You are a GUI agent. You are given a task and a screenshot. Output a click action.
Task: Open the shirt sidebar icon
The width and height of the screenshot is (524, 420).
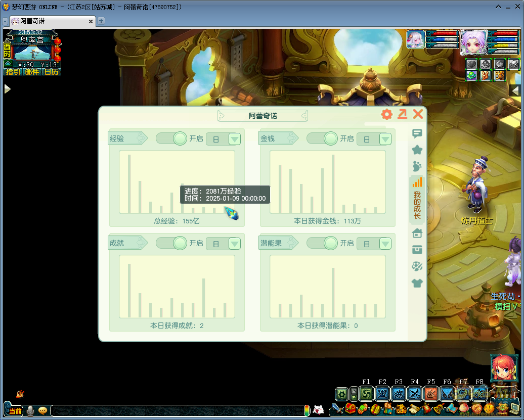417,283
